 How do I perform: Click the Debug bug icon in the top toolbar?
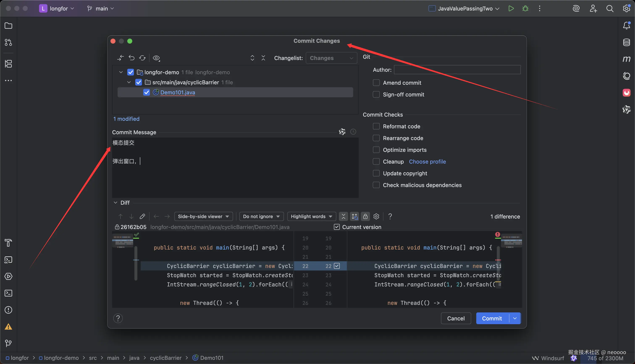525,9
